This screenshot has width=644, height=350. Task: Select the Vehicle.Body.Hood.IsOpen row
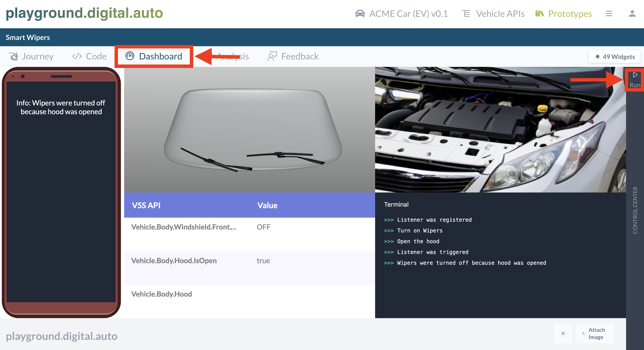(x=249, y=268)
